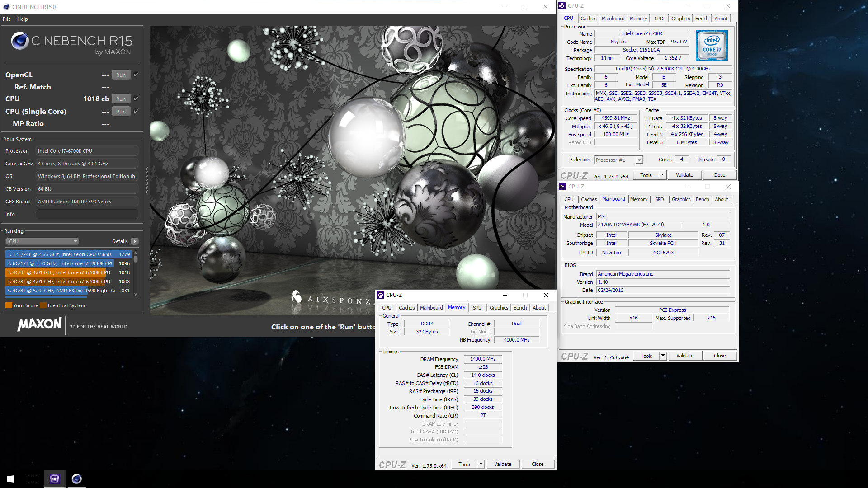Click the AMD Radeon R9 390 GFX field
This screenshot has width=868, height=488.
click(x=87, y=202)
